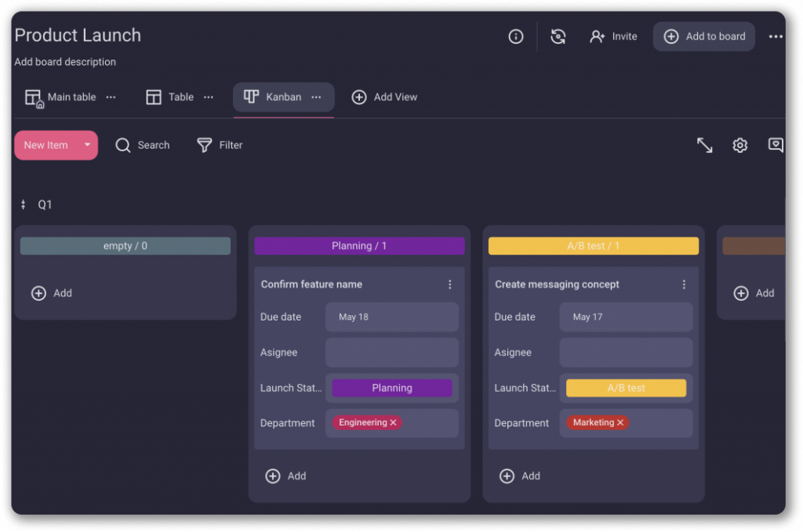Click the Invite button
Screen dimensions: 803x532
[x=614, y=37]
